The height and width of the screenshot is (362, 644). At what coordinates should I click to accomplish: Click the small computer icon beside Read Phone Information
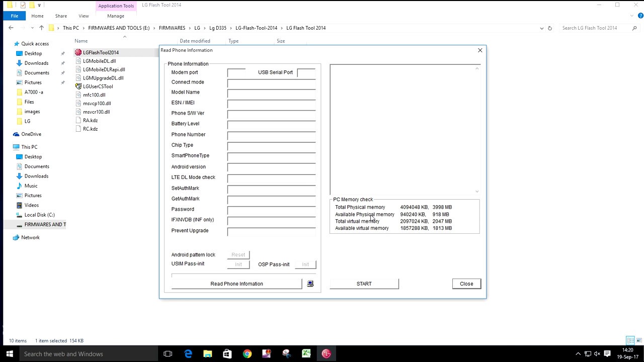310,284
